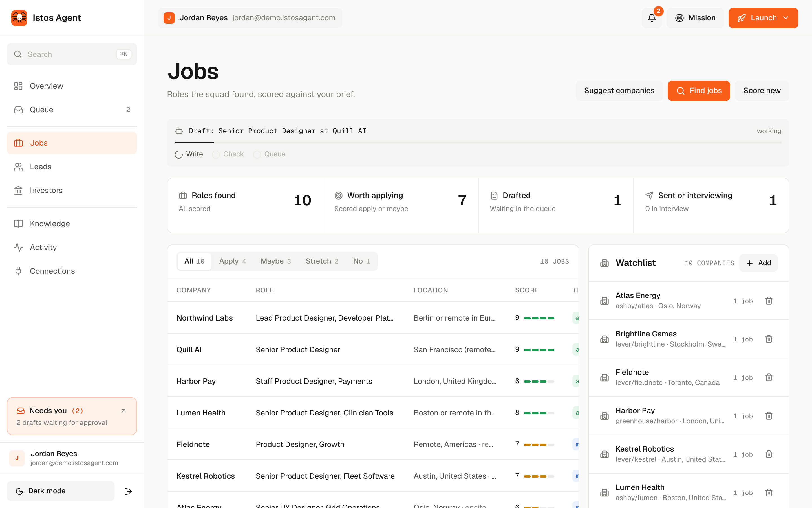Delete Brightline Games from watchlist
This screenshot has height=508, width=812.
[769, 339]
